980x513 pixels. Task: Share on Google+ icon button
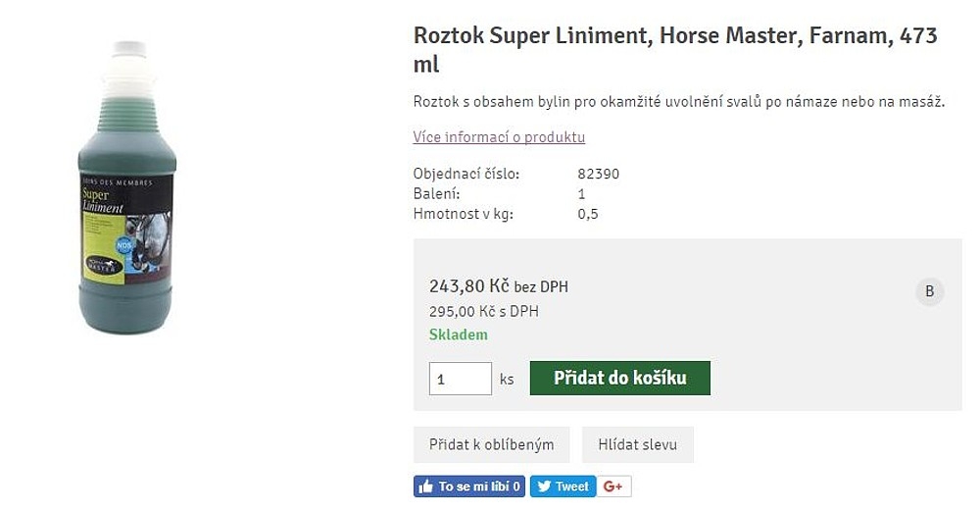point(614,487)
